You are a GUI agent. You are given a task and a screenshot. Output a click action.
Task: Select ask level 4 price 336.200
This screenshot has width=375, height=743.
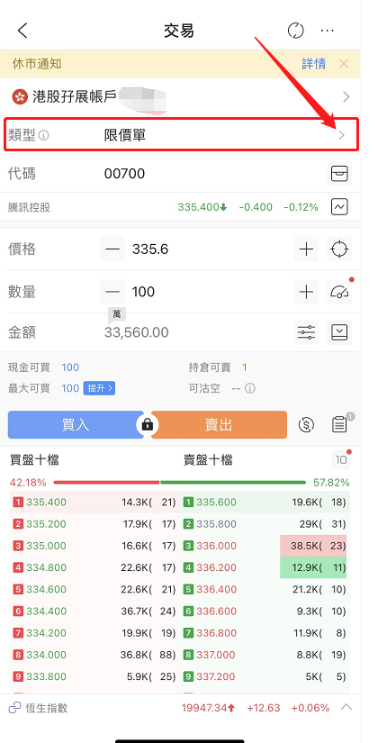pyautogui.click(x=216, y=568)
